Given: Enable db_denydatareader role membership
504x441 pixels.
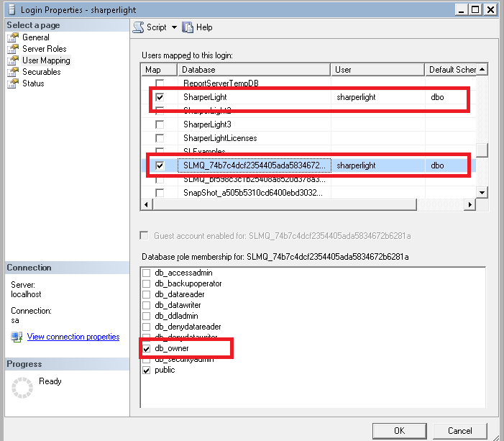Looking at the screenshot, I should (146, 327).
